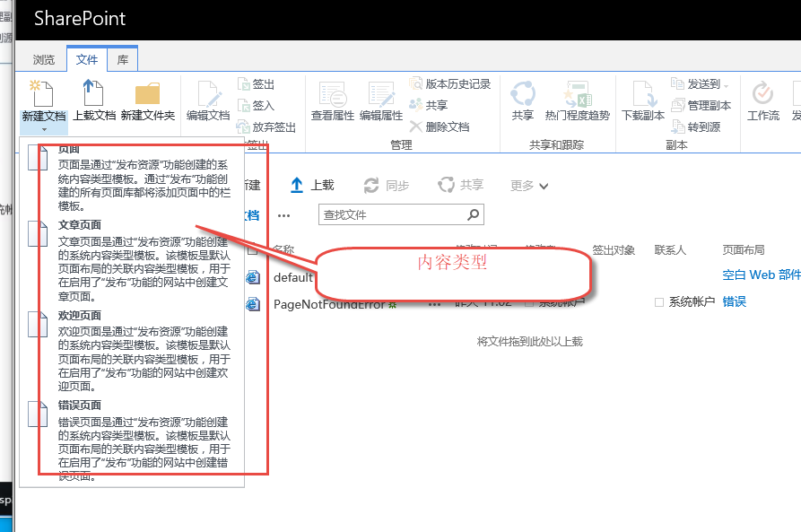The image size is (801, 532).
Task: Click 转到源 go to source
Action: 696,126
